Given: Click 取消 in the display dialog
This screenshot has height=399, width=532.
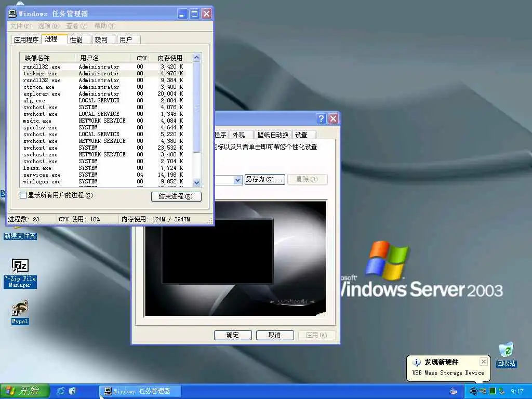Looking at the screenshot, I should point(275,335).
